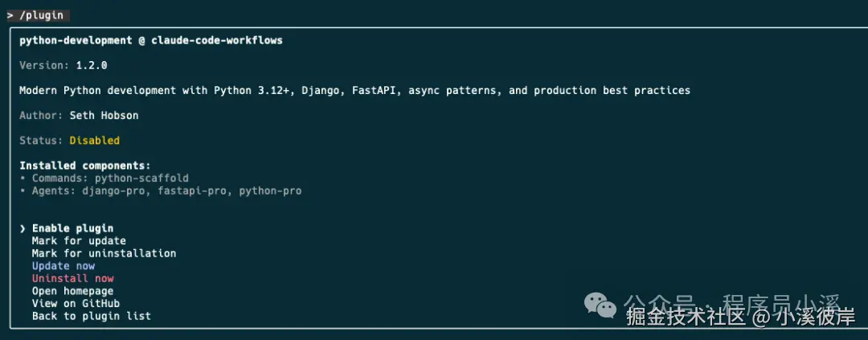
Task: Click author name Seth Hobson
Action: [104, 116]
